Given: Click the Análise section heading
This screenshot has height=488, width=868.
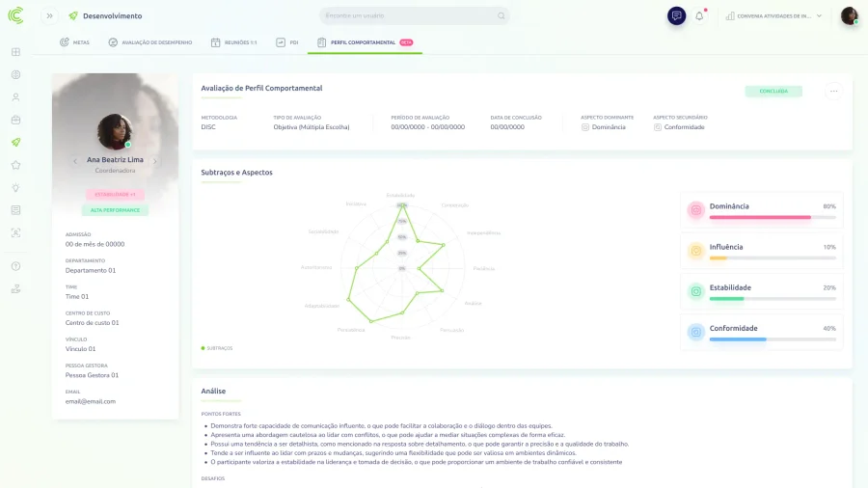Looking at the screenshot, I should click(x=213, y=392).
